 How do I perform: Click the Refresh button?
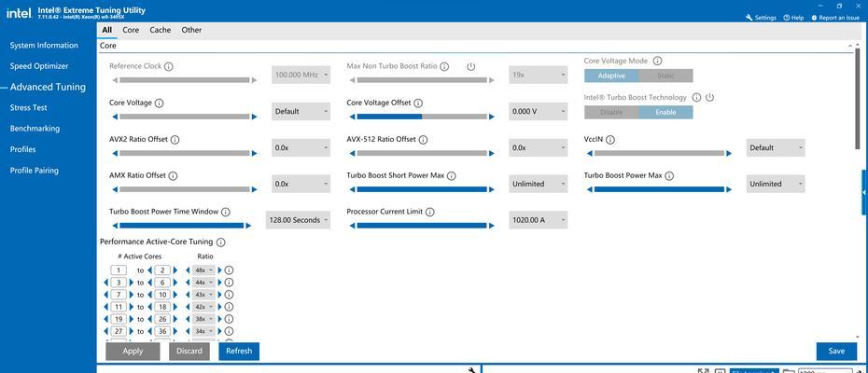[x=239, y=352]
